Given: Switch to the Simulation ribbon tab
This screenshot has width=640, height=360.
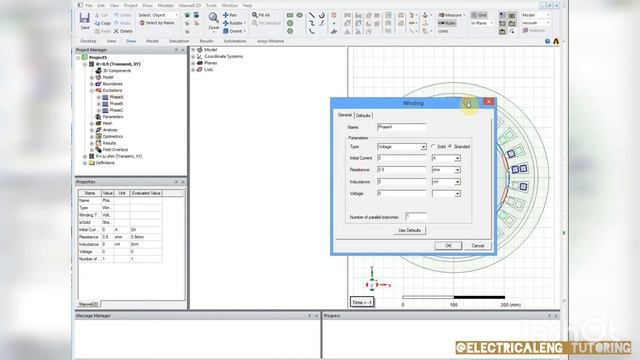Looking at the screenshot, I should tap(179, 41).
